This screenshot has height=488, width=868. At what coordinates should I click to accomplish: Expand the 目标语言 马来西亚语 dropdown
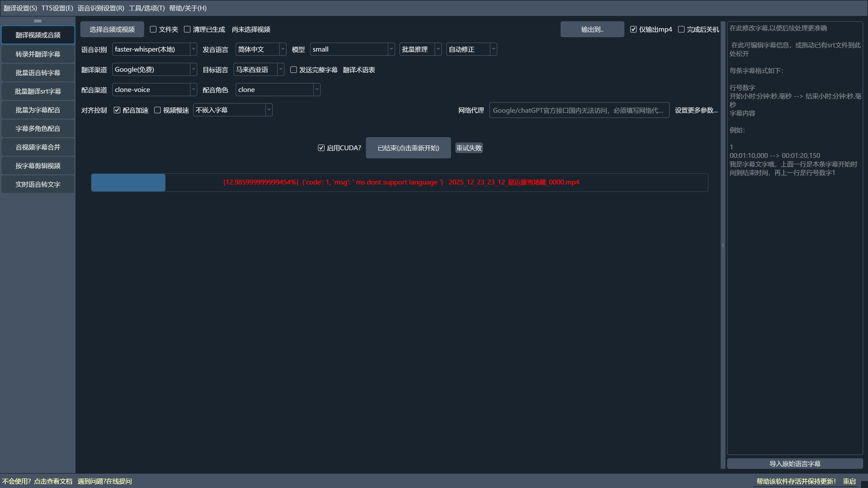click(258, 70)
